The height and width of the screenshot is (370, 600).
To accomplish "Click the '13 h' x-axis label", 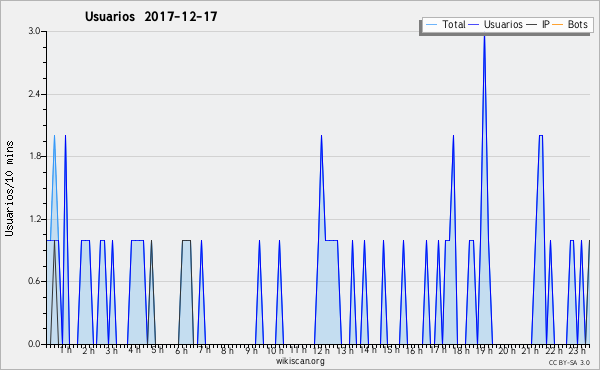I will coord(345,350).
